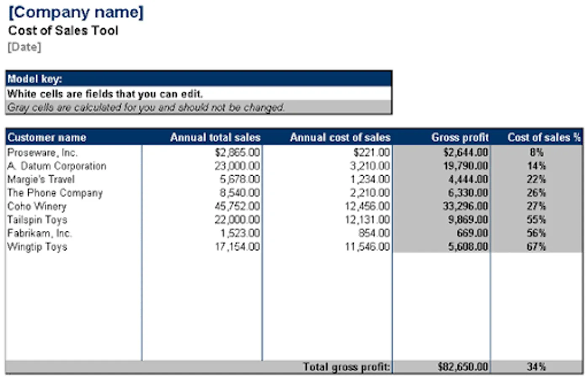Select the Tailspin Toys cell
This screenshot has width=588, height=379.
74,220
